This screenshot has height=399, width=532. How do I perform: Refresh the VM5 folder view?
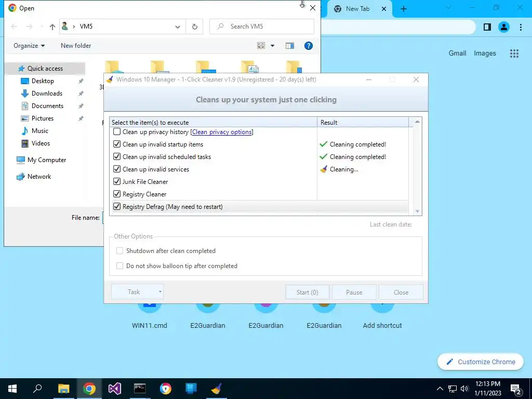194,27
